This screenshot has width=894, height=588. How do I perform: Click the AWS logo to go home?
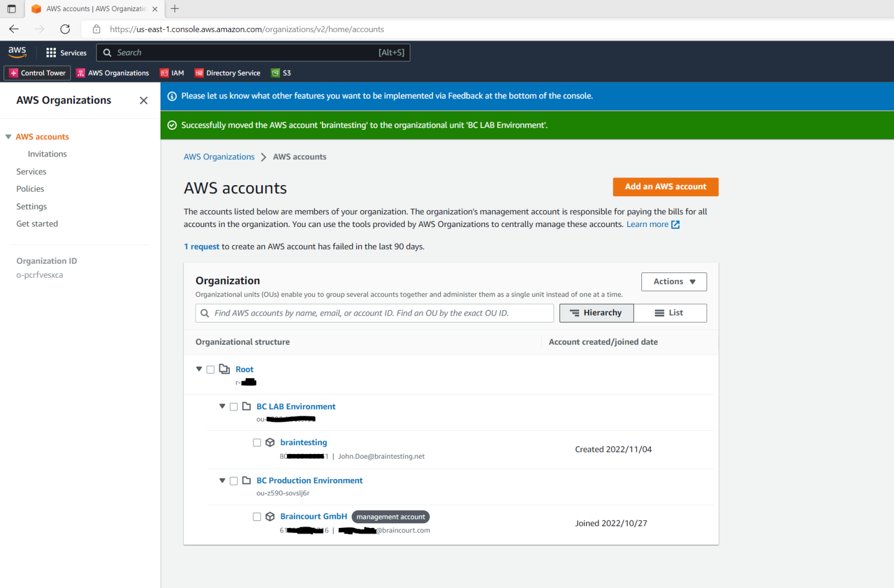tap(17, 52)
